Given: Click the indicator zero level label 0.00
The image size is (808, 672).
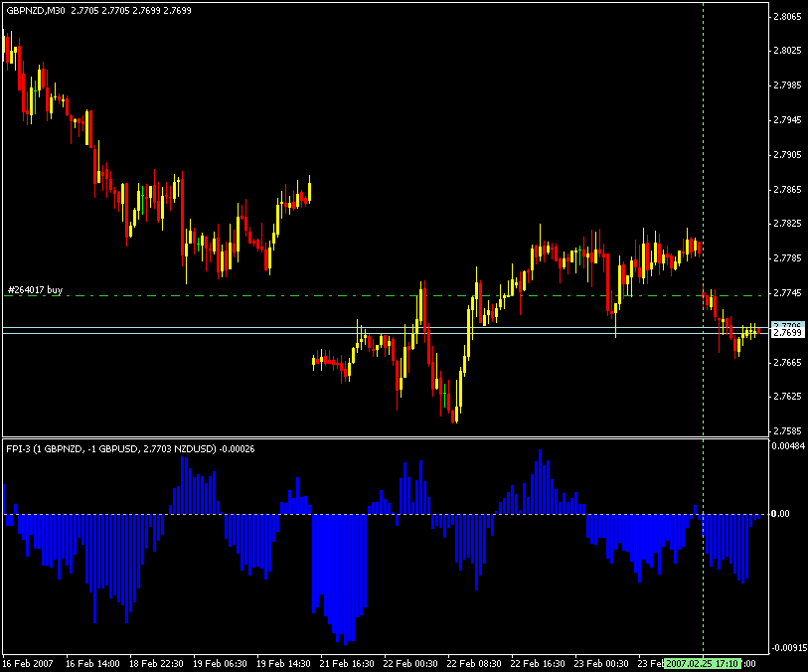Looking at the screenshot, I should [x=780, y=513].
